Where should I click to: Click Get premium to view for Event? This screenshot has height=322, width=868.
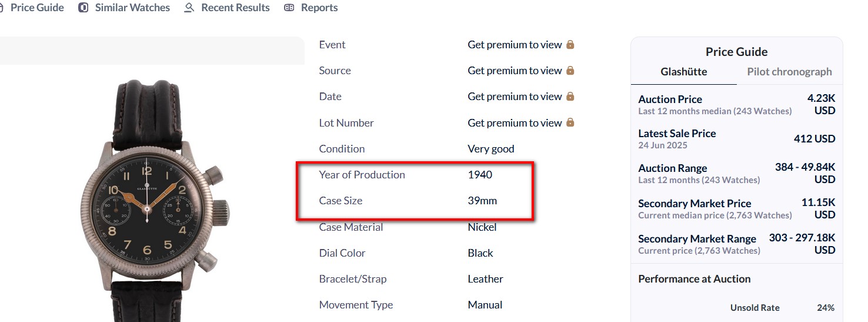pyautogui.click(x=515, y=45)
